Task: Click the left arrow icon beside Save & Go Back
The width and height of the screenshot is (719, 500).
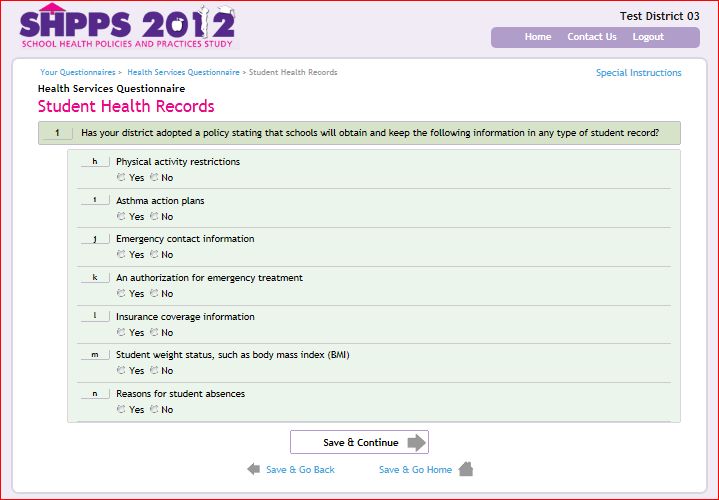Action: pyautogui.click(x=254, y=469)
